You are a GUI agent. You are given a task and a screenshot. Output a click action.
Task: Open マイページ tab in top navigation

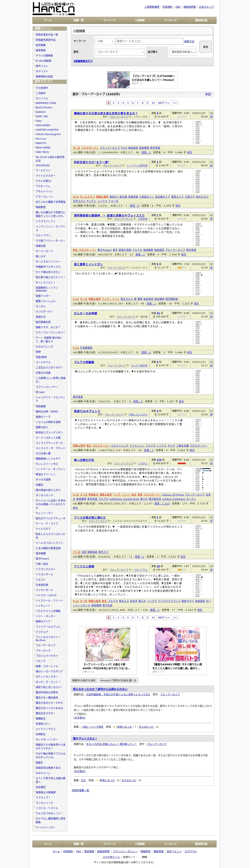point(109,20)
